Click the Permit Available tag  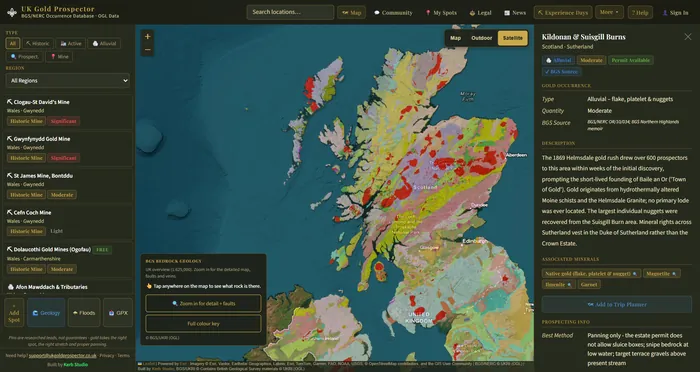[630, 60]
